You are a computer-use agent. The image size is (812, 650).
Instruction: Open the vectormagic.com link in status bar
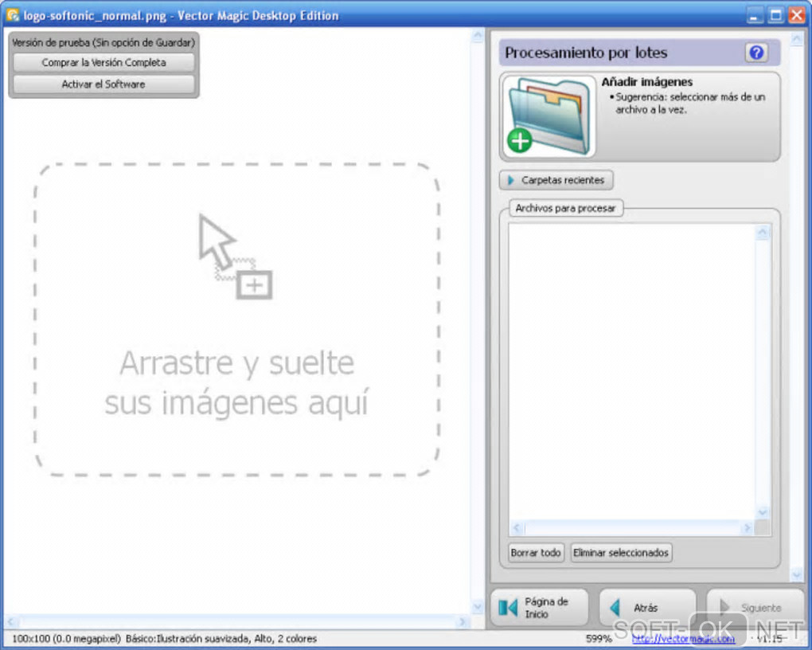point(683,639)
